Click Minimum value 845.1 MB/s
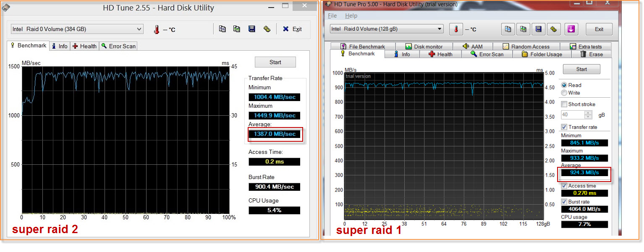The image size is (644, 252). 584,143
